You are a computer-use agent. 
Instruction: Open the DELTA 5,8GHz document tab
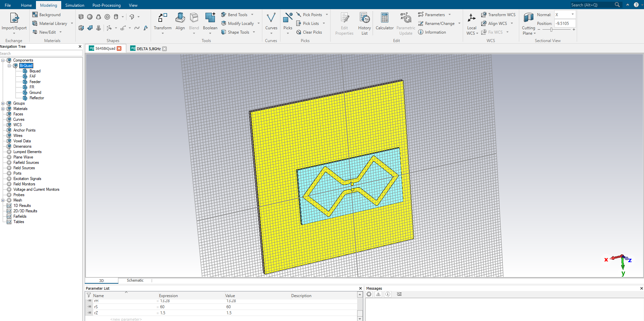[x=148, y=49]
